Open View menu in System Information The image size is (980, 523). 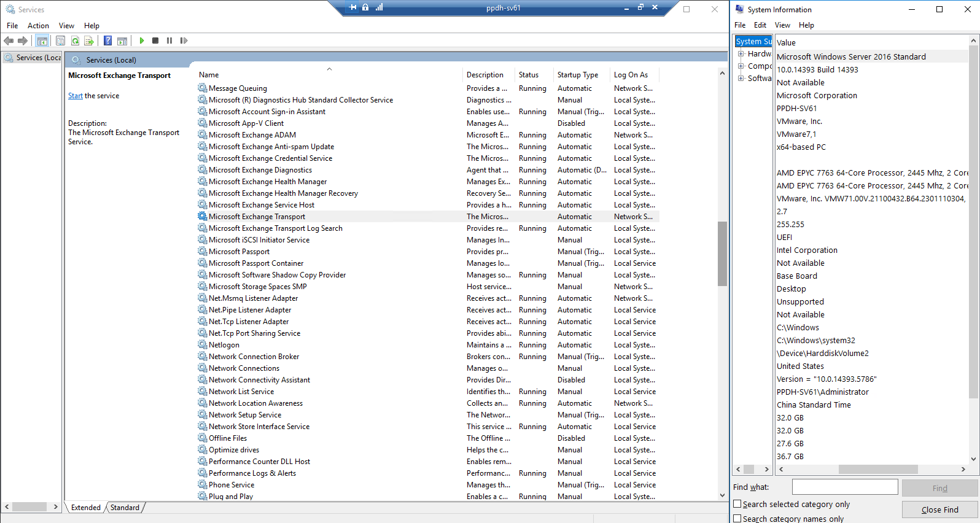point(782,25)
